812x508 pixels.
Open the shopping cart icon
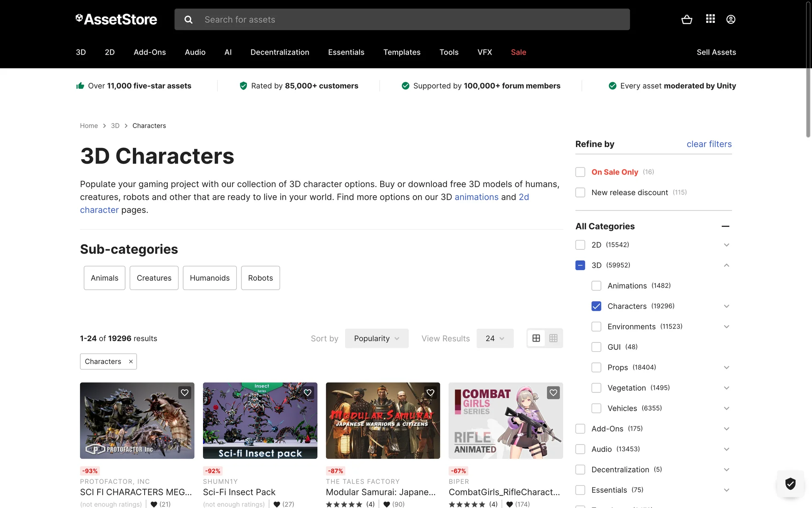pyautogui.click(x=686, y=19)
